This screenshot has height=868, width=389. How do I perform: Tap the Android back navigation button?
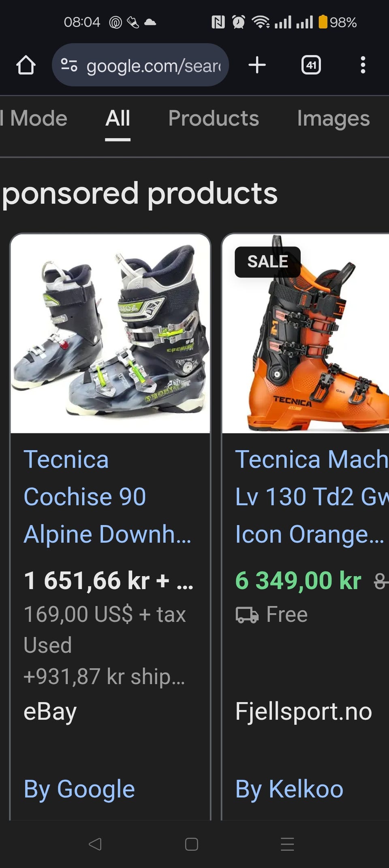(95, 844)
